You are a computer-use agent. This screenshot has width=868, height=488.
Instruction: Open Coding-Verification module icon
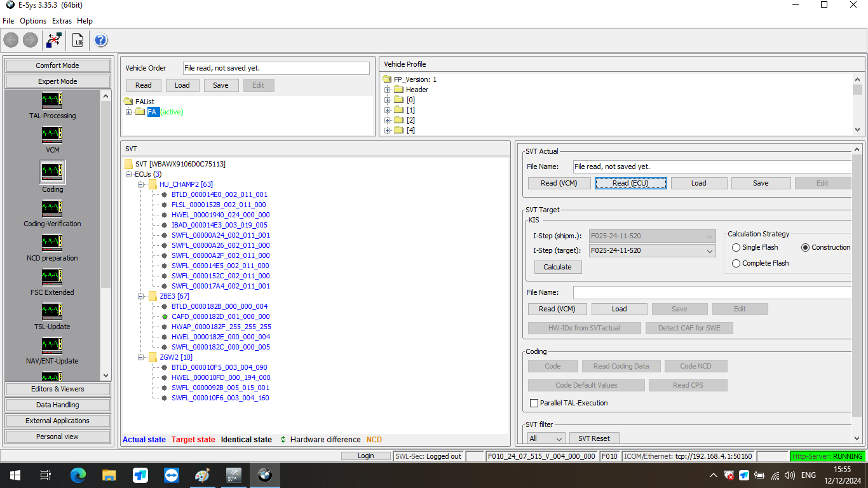(52, 208)
